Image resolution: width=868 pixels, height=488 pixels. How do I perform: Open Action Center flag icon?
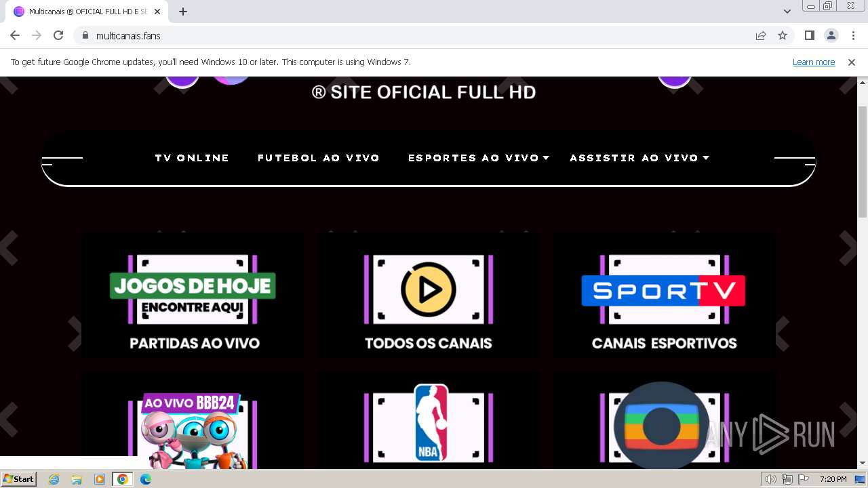[804, 479]
